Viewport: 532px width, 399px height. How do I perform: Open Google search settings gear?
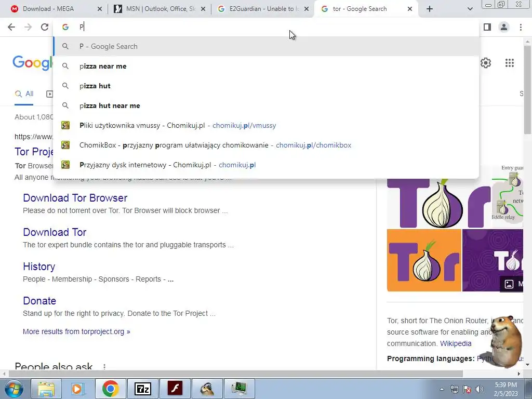pyautogui.click(x=486, y=63)
